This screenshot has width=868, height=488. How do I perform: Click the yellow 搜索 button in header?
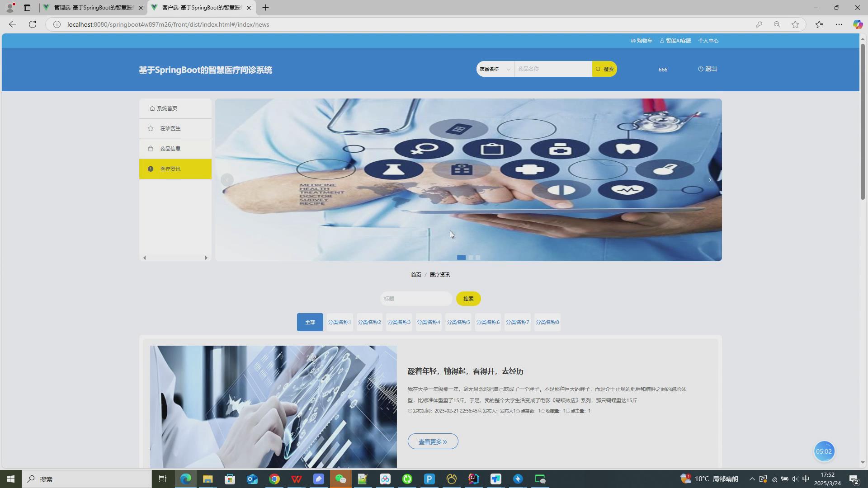(x=604, y=69)
